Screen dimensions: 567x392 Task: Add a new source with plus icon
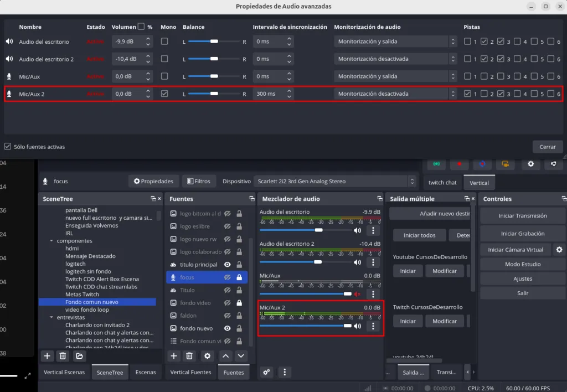click(x=174, y=356)
